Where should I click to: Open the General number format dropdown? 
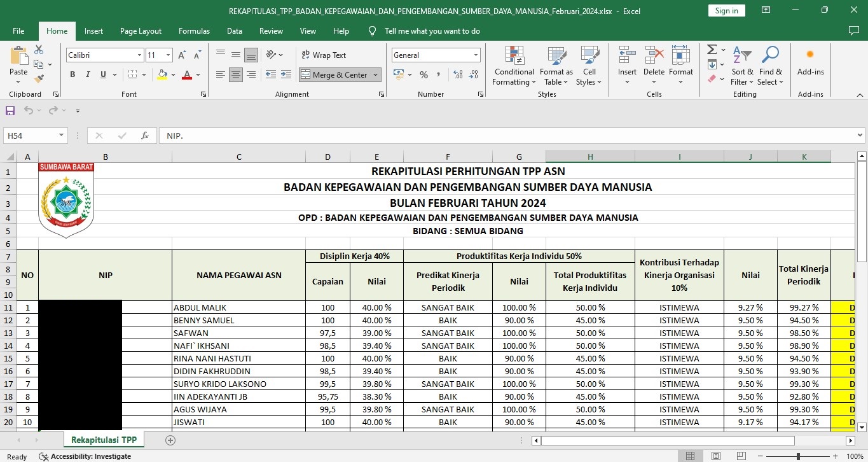[476, 55]
